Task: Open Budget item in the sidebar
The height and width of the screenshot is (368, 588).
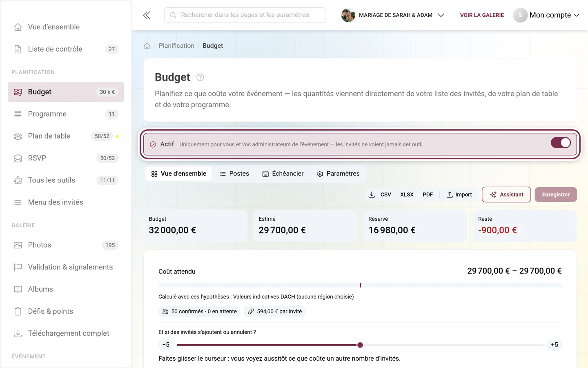Action: point(66,92)
